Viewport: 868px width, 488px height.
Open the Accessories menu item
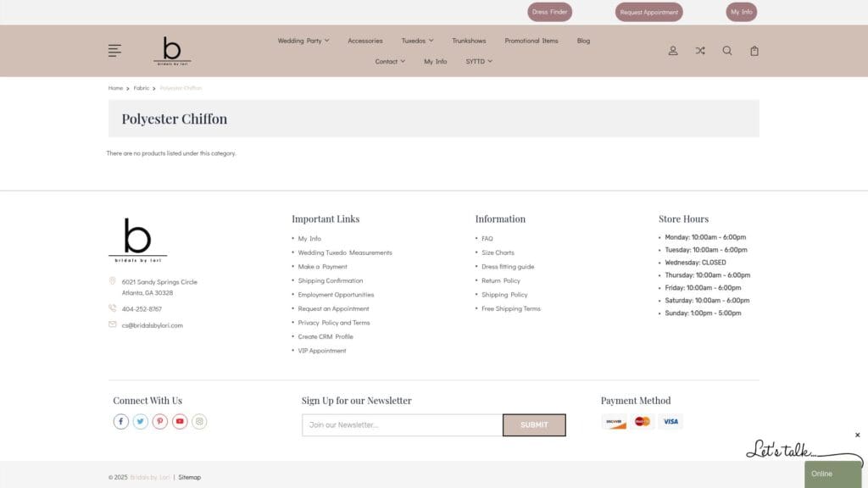[x=364, y=41]
